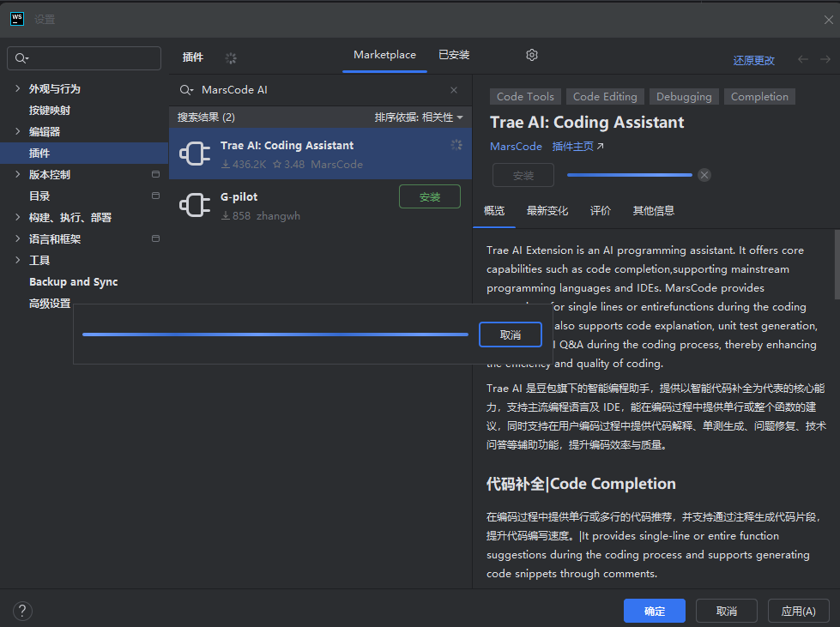Clear the MarsCode AI search text
The width and height of the screenshot is (840, 627).
pyautogui.click(x=454, y=90)
